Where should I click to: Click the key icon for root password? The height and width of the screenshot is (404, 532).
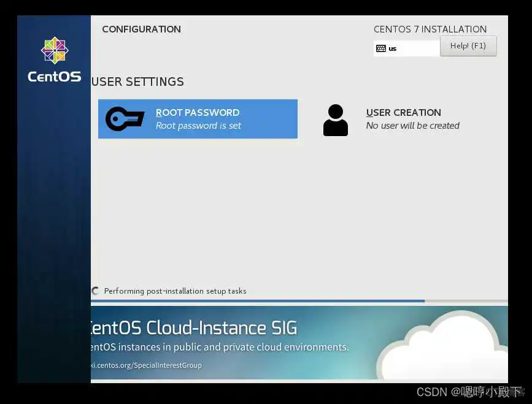(125, 119)
